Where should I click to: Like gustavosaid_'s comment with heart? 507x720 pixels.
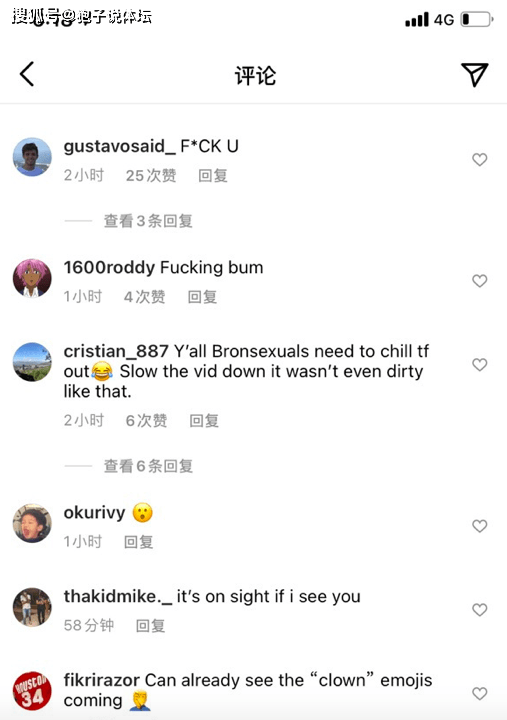pyautogui.click(x=479, y=159)
